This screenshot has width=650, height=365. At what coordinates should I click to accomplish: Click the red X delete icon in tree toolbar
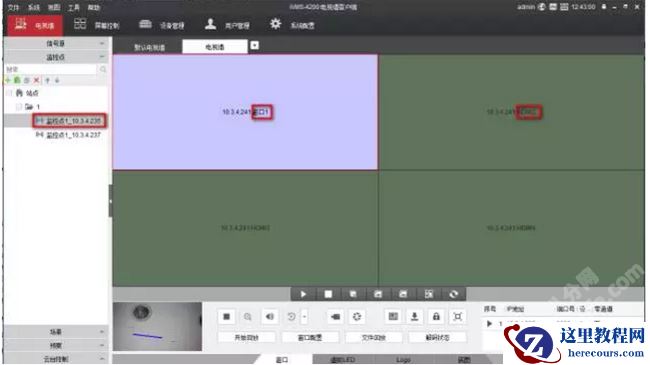(36, 80)
